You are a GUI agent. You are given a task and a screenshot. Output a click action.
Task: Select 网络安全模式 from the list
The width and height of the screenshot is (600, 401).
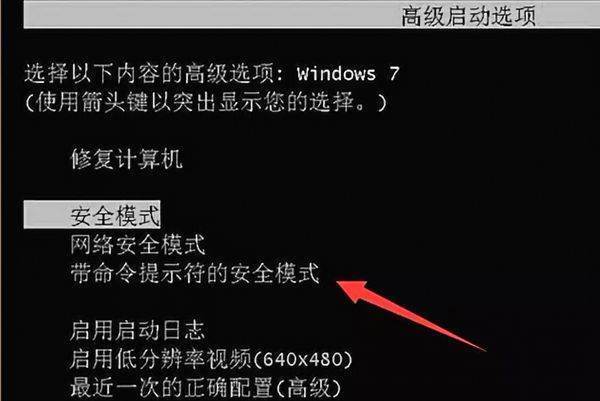pos(138,245)
